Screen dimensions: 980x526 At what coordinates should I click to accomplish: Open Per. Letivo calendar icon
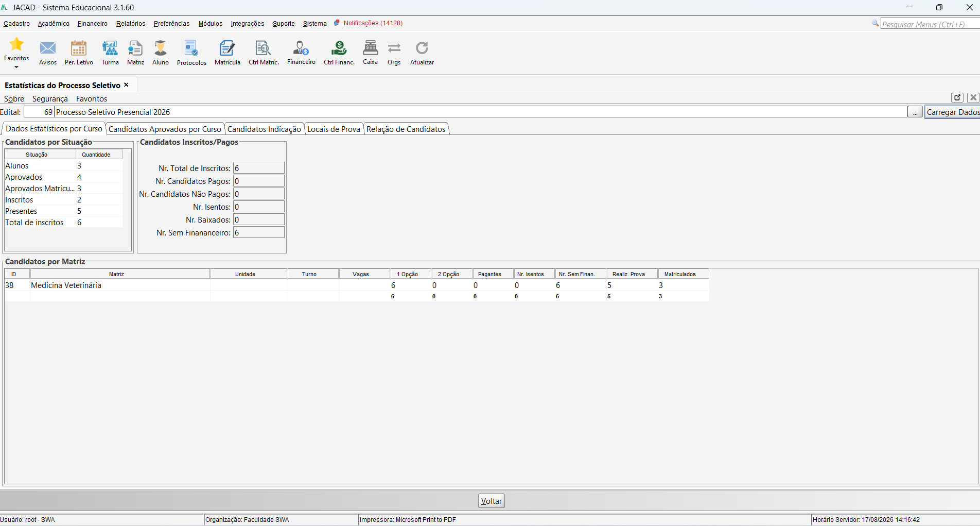pyautogui.click(x=79, y=48)
